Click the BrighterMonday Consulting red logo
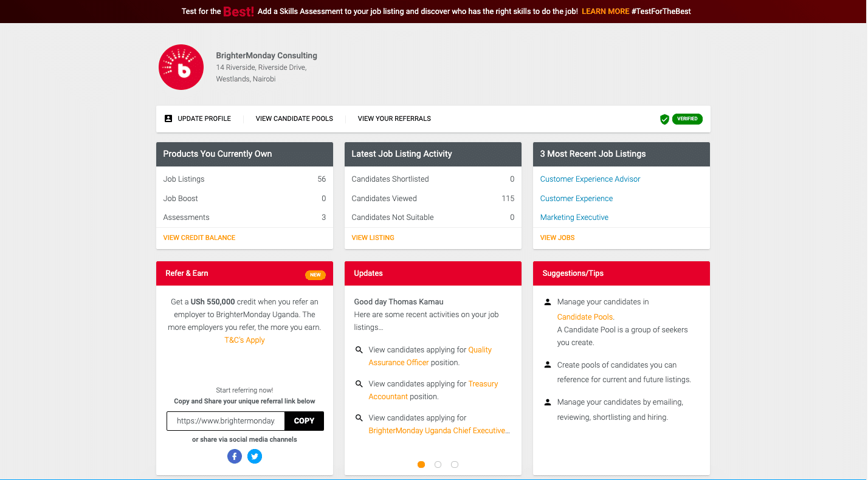 pos(181,67)
